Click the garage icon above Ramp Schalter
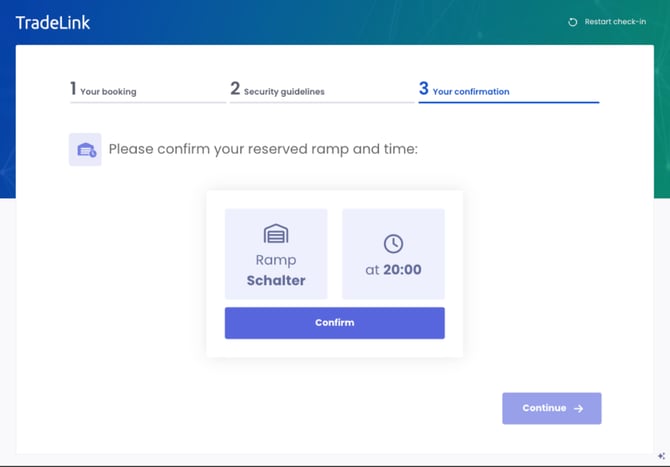This screenshot has height=467, width=670. click(276, 234)
